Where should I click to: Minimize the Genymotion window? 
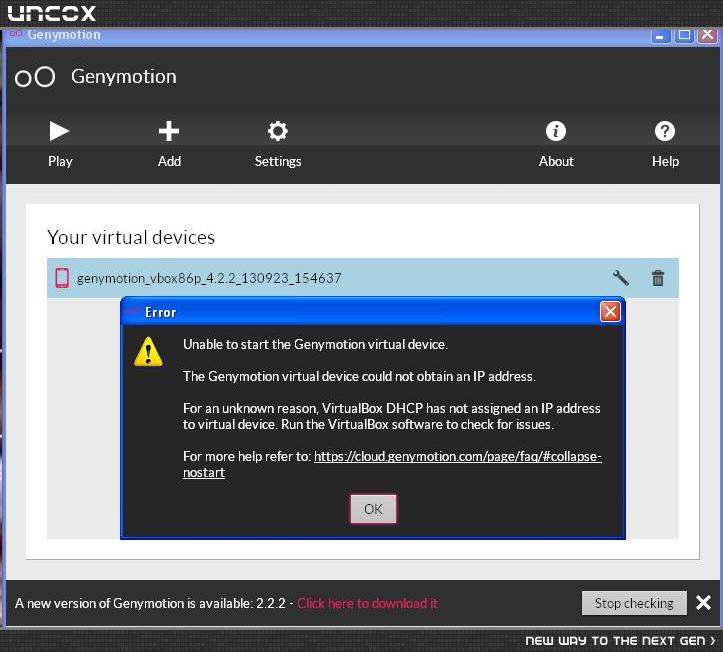660,36
